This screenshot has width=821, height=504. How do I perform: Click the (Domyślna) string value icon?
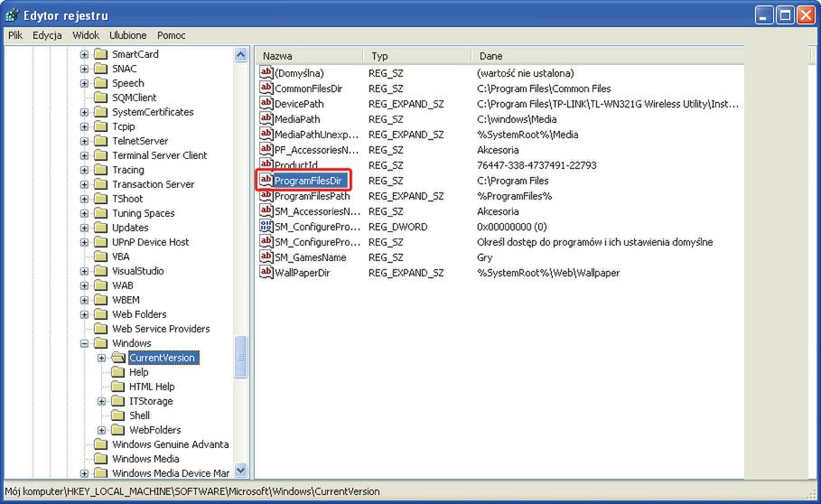266,73
